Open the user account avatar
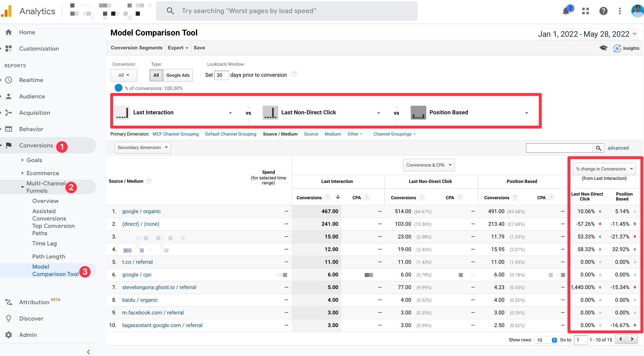Image resolution: width=644 pixels, height=356 pixels. pyautogui.click(x=637, y=11)
